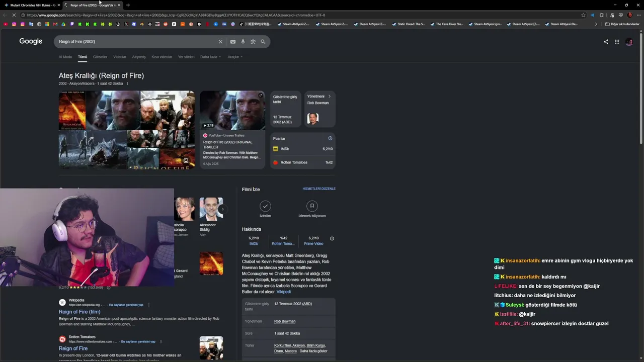Open options menu beside movie subtitle
Image resolution: width=644 pixels, height=362 pixels.
pos(127,83)
